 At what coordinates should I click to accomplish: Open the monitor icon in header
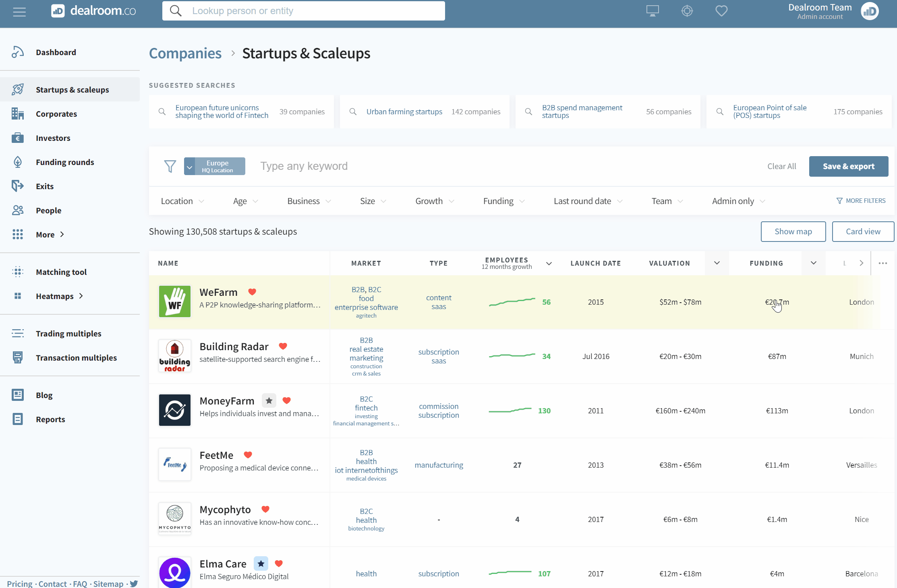(653, 11)
